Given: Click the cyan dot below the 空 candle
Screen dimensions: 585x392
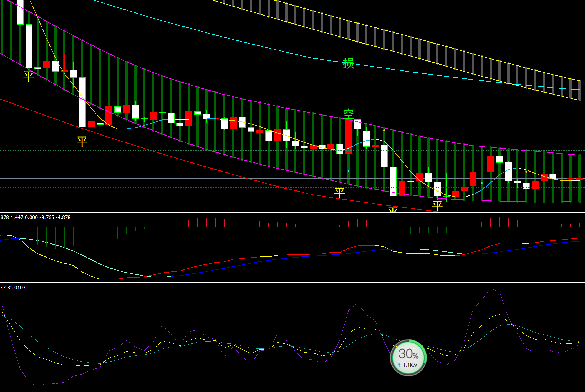Looking at the screenshot, I should (349, 171).
